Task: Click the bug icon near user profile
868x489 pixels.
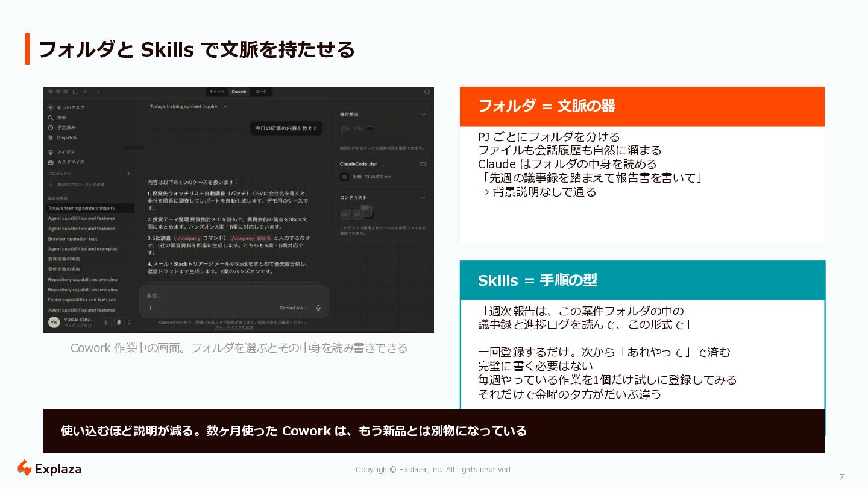Action: [119, 323]
